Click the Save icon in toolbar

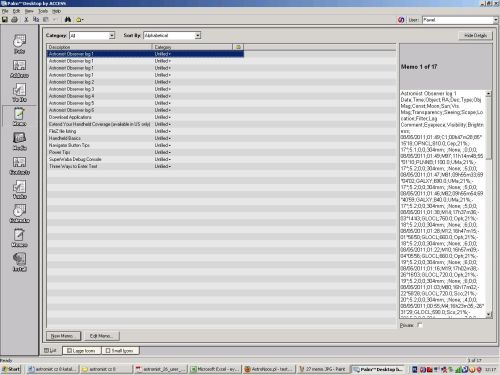click(5, 20)
